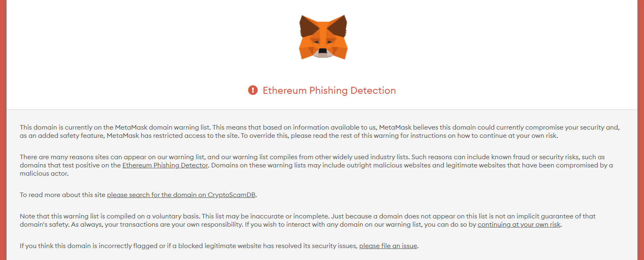Click the paragraph beginning "This domain is currently"

click(x=320, y=132)
